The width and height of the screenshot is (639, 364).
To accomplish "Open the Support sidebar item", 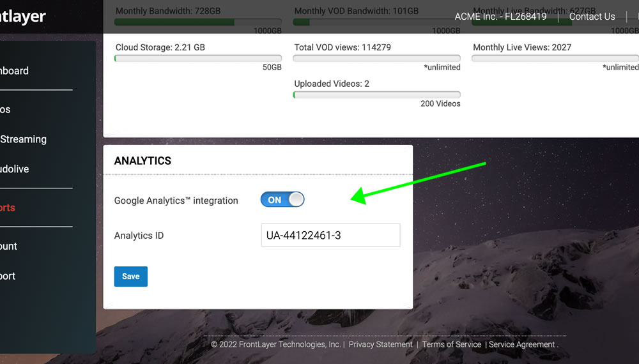I will tap(8, 276).
